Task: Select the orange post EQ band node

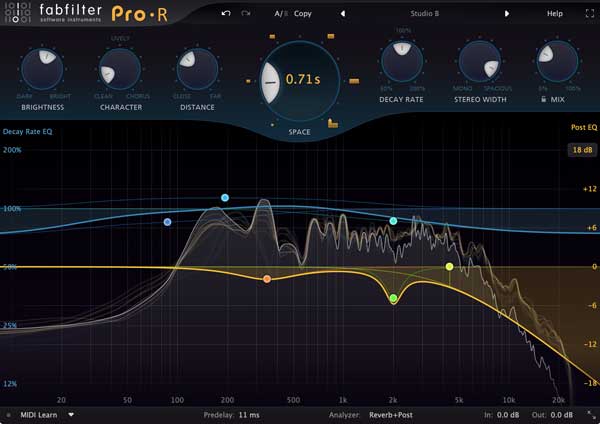Action: tap(267, 279)
